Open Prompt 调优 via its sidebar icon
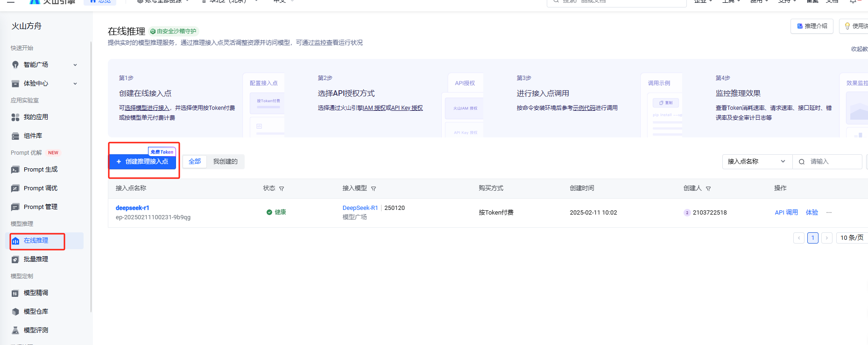The height and width of the screenshot is (345, 868). pos(15,188)
